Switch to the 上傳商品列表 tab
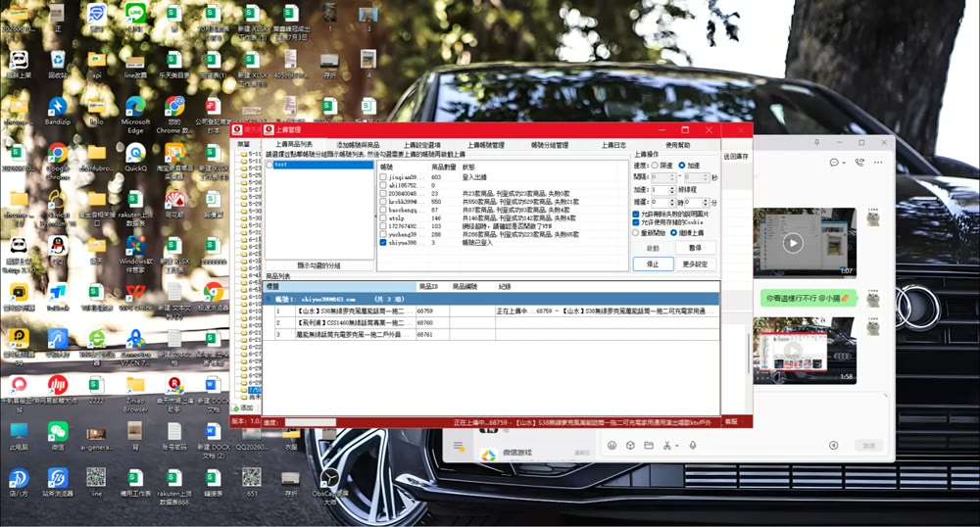This screenshot has width=980, height=527. (x=294, y=145)
